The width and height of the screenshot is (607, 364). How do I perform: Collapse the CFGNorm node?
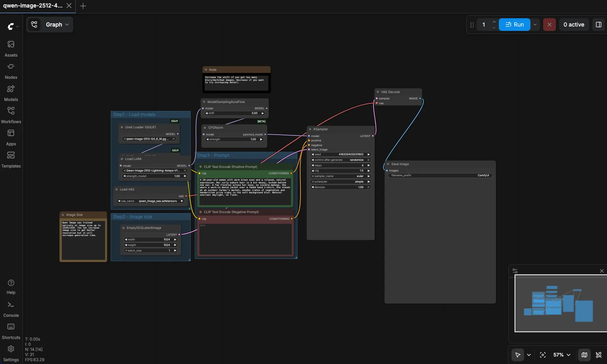(x=205, y=128)
